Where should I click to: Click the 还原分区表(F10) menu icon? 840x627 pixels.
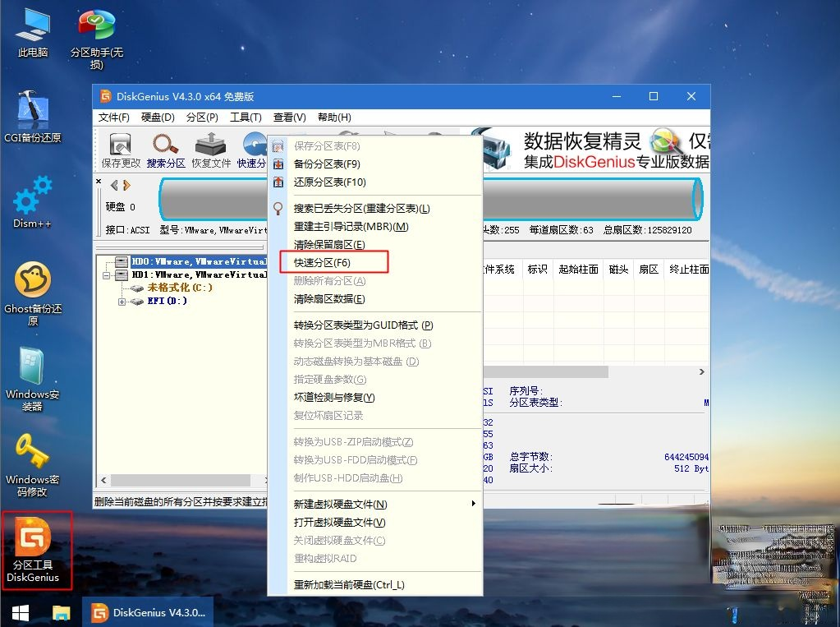279,181
